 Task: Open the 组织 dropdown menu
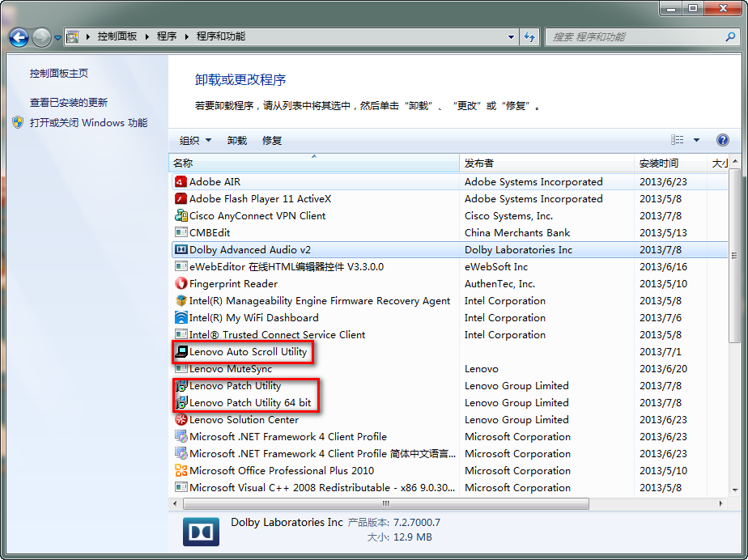click(194, 140)
